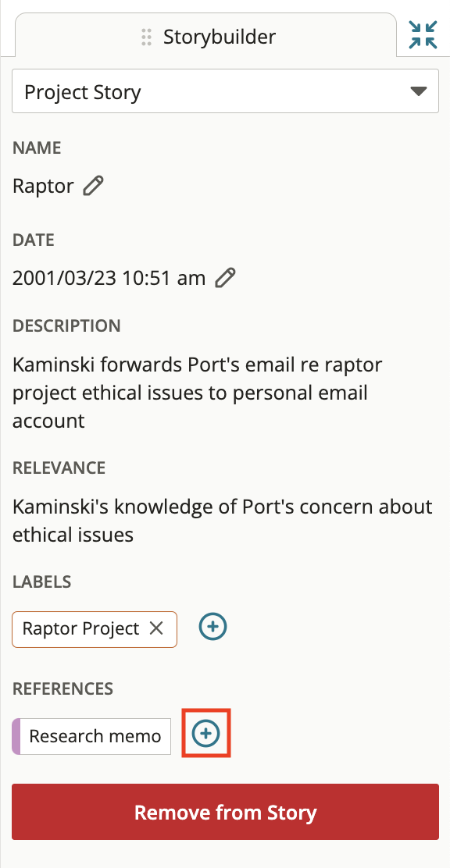450x868 pixels.
Task: Click the purple stripe on Research memo
Action: pos(16,736)
